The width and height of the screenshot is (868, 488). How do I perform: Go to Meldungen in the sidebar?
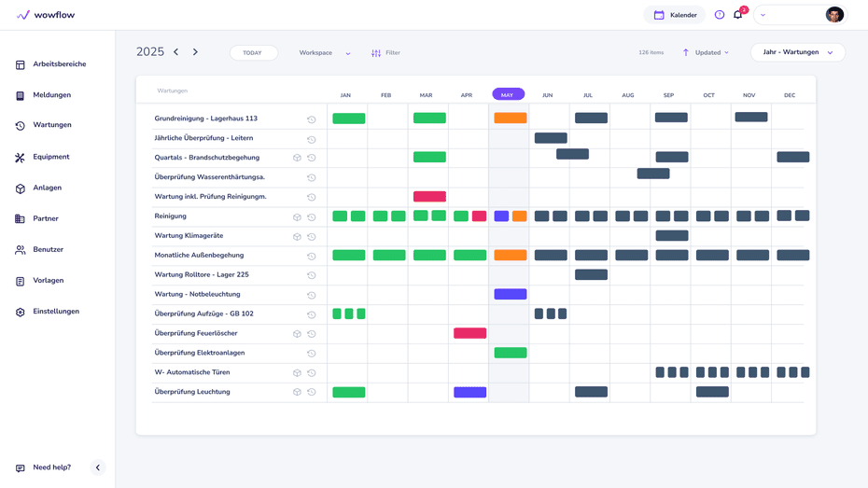pyautogui.click(x=51, y=95)
